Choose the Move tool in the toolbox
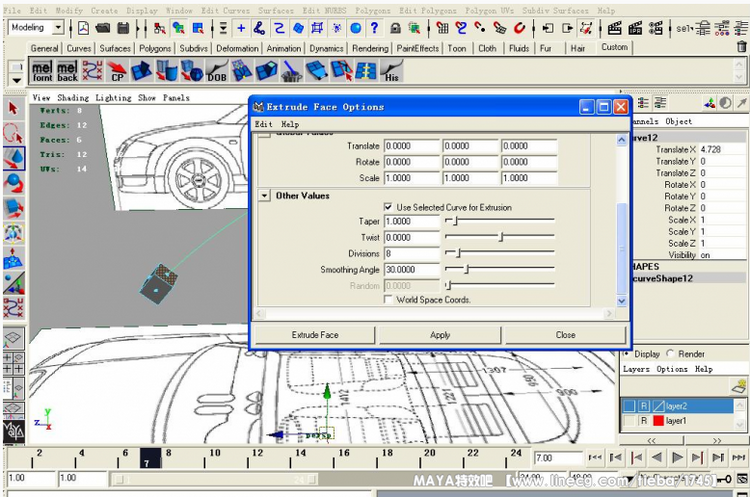 coord(13,158)
